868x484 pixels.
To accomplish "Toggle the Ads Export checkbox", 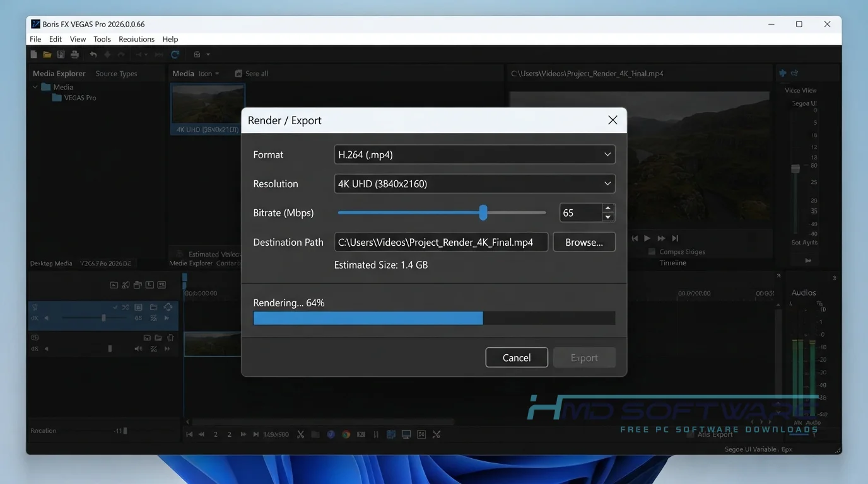I will [691, 434].
